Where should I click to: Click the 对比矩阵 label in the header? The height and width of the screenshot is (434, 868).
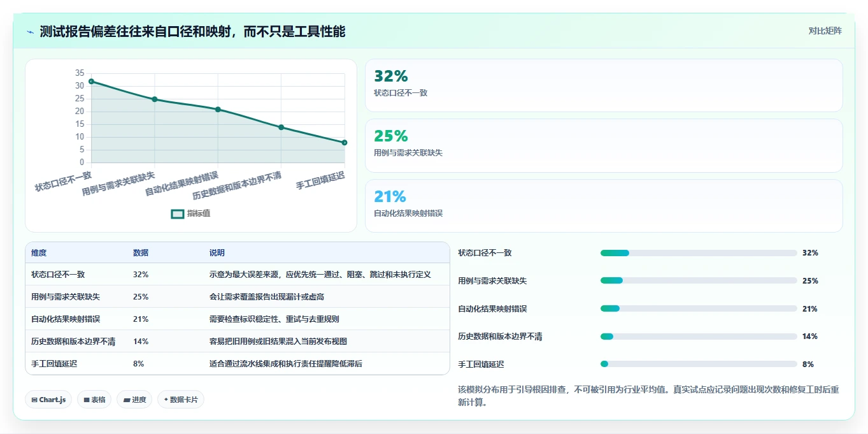pos(825,31)
